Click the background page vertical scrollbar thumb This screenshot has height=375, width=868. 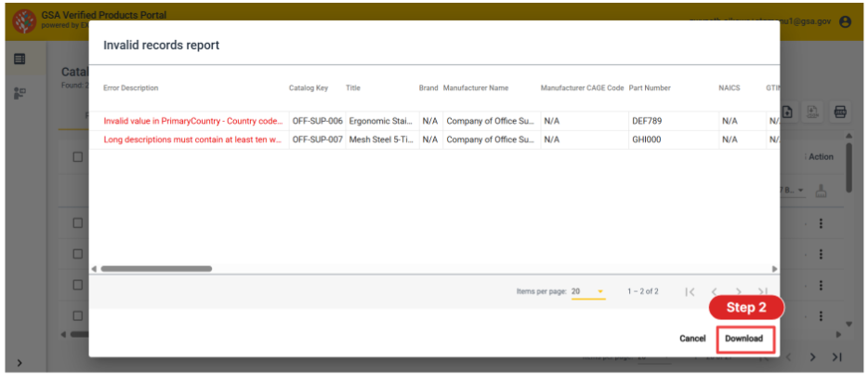click(849, 167)
